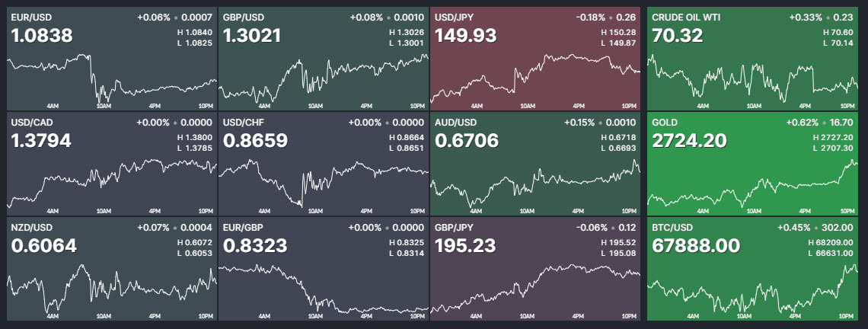Click the CRUDE OIL WTI title

687,17
